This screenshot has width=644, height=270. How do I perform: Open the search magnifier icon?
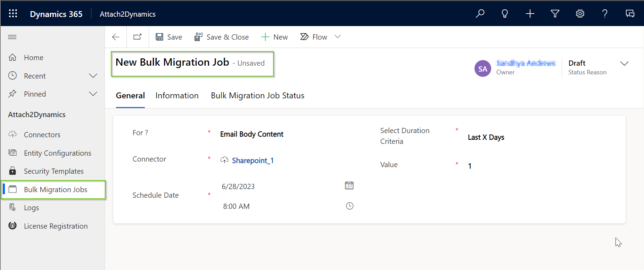[x=480, y=14]
